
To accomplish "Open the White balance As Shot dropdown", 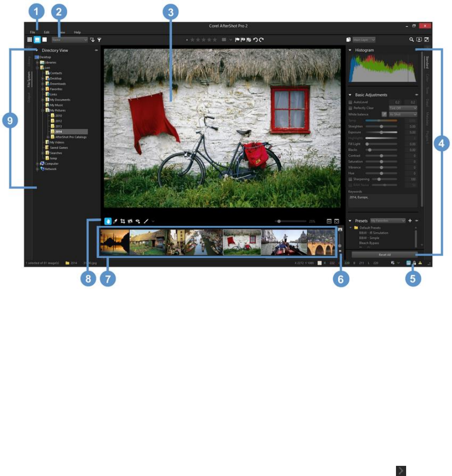I will coord(403,115).
